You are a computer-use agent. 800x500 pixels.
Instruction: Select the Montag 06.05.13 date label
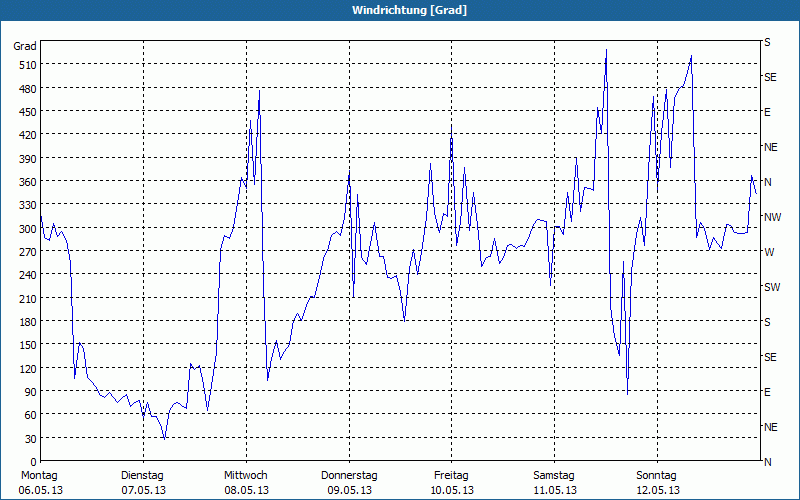coord(40,482)
